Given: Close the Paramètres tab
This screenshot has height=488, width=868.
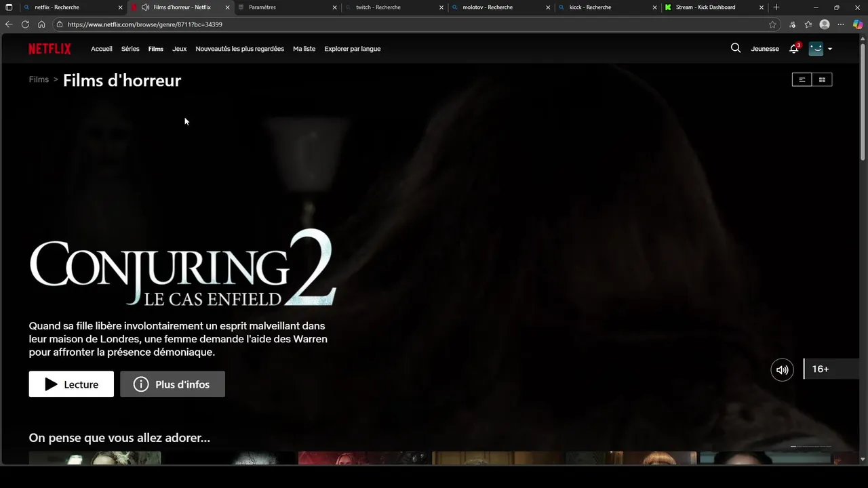Looking at the screenshot, I should [334, 7].
